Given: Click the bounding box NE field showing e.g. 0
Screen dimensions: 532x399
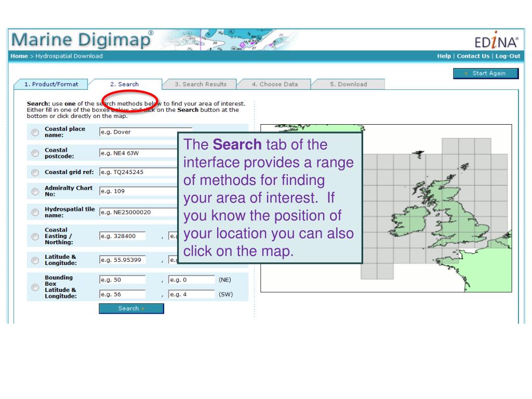Looking at the screenshot, I should 192,280.
